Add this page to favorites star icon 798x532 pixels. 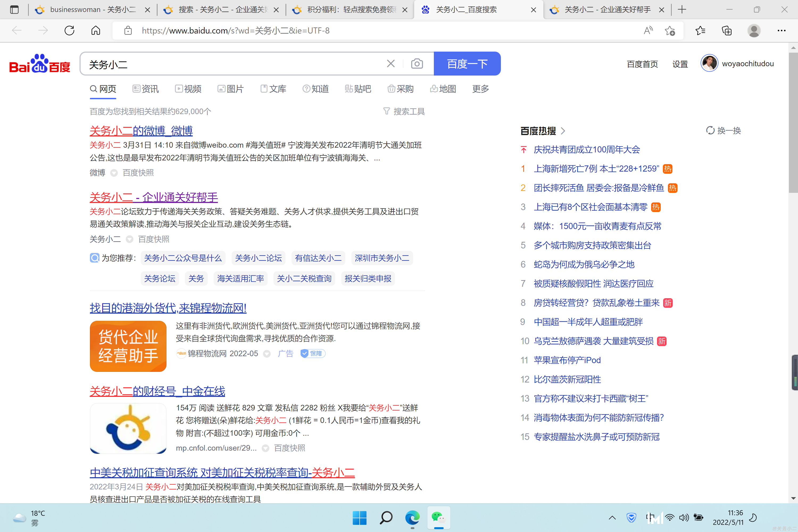670,31
